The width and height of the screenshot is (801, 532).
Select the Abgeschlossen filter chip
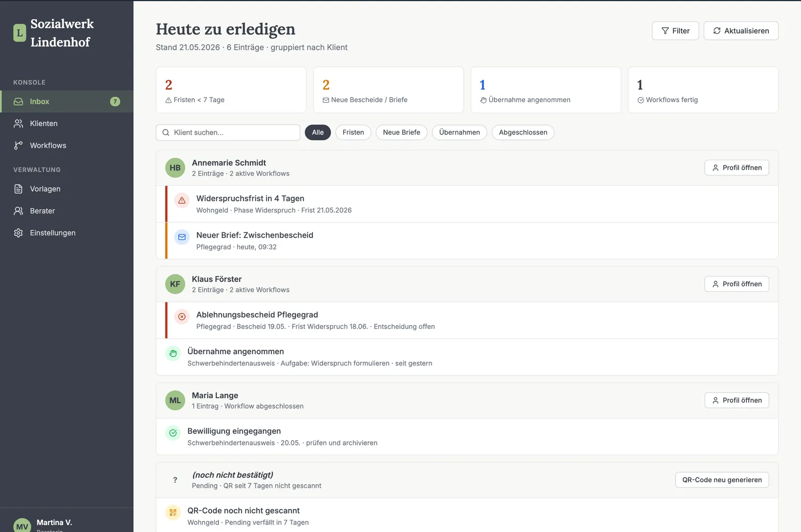point(523,132)
